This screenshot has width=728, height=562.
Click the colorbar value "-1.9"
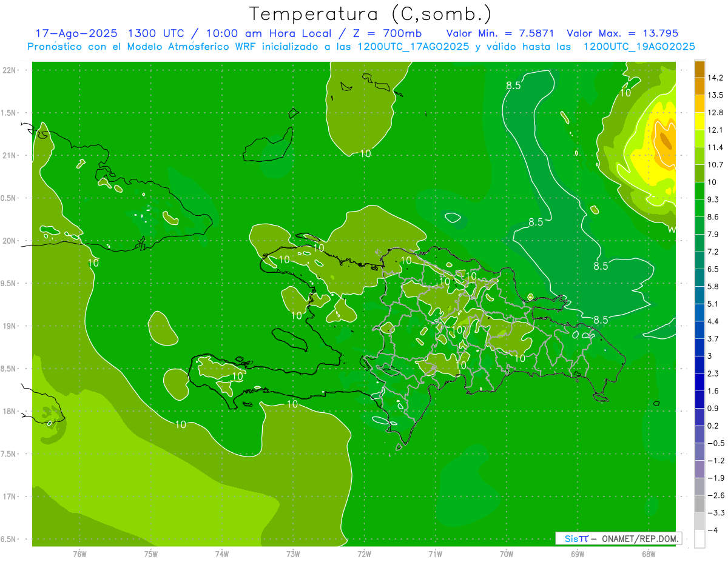point(716,478)
